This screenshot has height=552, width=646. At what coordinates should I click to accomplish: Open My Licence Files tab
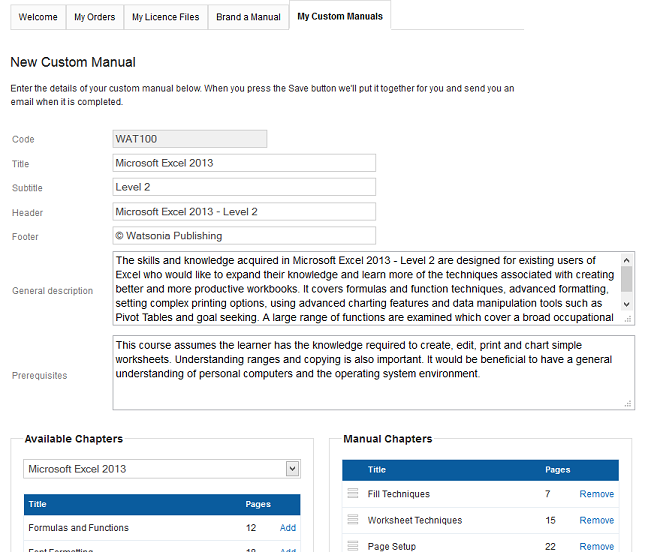point(165,17)
